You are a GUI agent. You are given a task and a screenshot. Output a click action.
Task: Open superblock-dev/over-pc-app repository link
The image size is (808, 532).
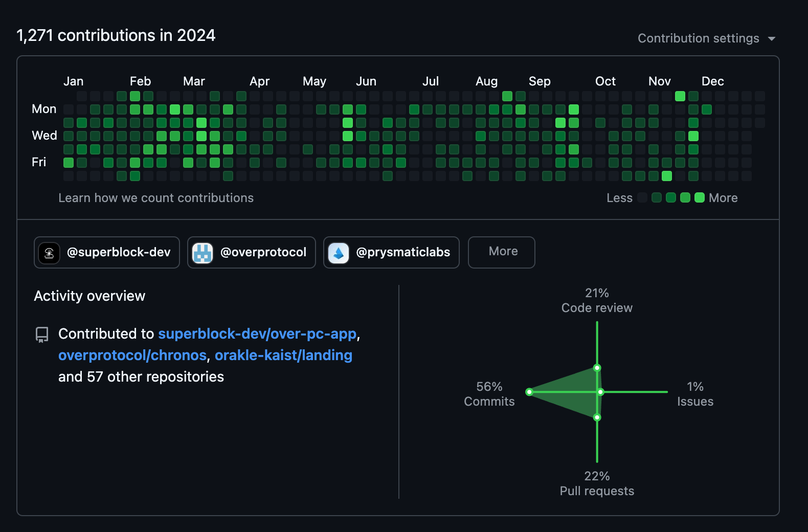257,334
